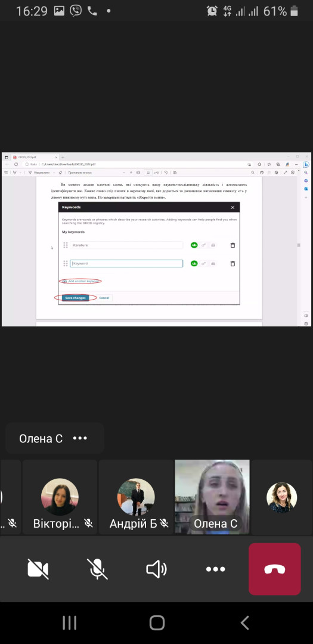Open options dots next to Олена С label

coord(80,438)
